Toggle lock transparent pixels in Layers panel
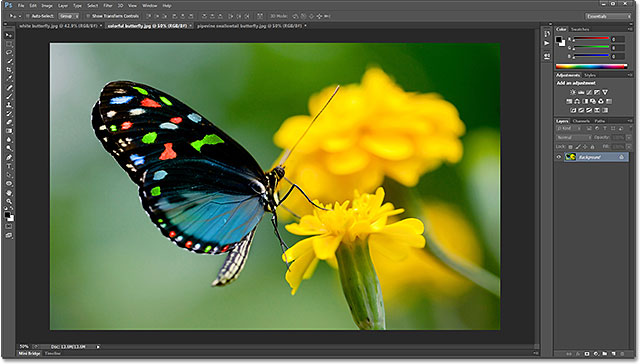This screenshot has height=364, width=640. (571, 146)
